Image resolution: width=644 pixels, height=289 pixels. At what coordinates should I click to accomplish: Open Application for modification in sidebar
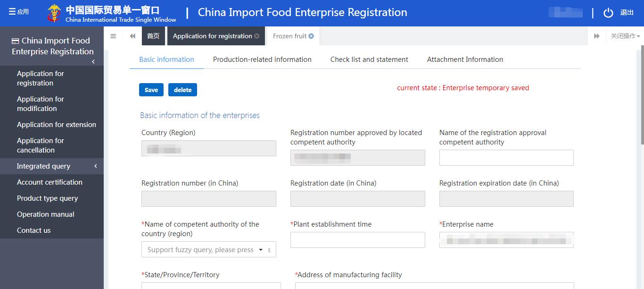[41, 104]
